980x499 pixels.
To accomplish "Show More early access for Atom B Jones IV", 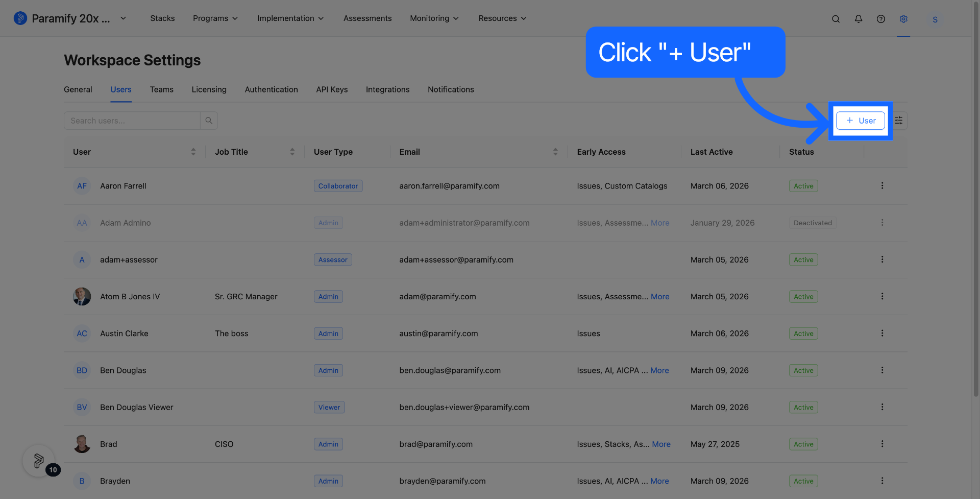I will (660, 296).
